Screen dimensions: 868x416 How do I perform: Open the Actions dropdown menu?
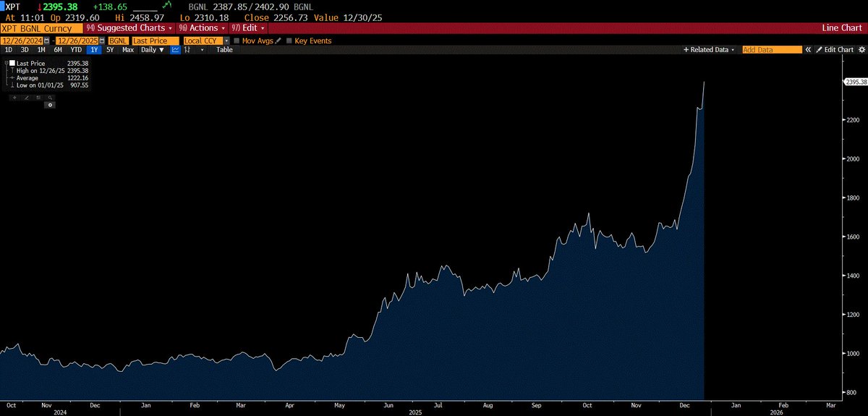click(x=202, y=28)
